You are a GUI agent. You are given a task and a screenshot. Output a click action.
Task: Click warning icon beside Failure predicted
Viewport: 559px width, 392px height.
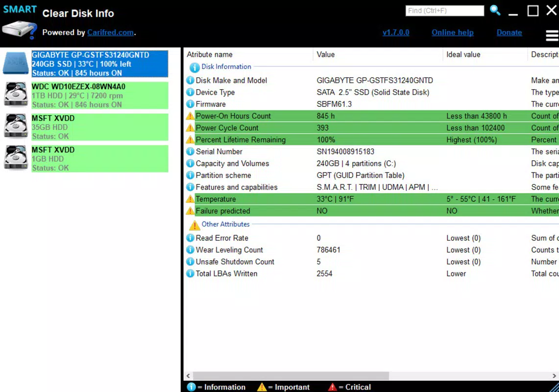pos(191,211)
